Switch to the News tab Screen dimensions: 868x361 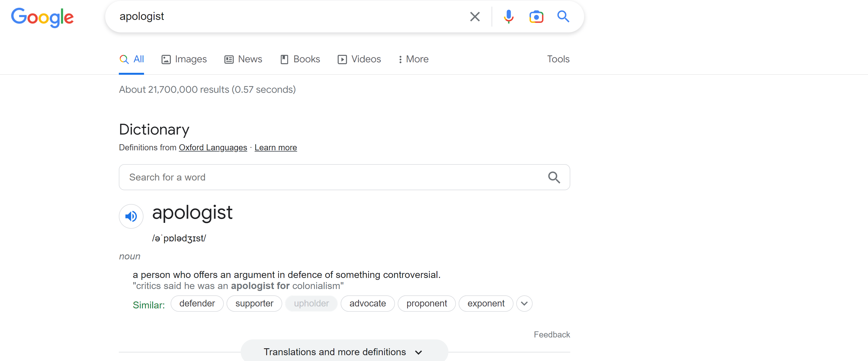click(243, 59)
